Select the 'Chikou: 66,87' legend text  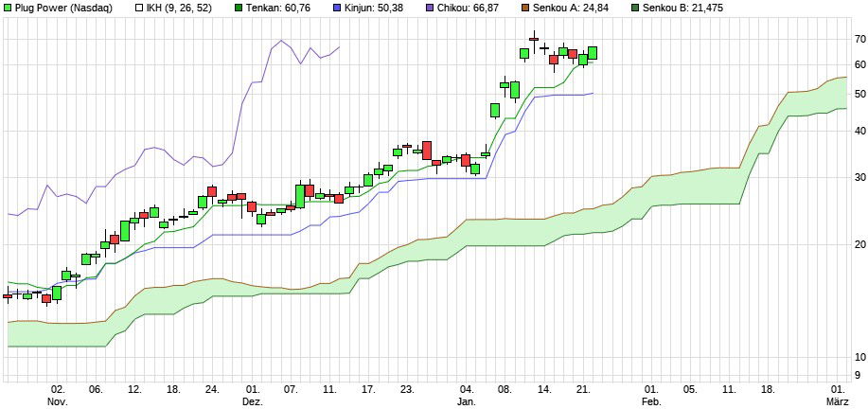[x=468, y=8]
